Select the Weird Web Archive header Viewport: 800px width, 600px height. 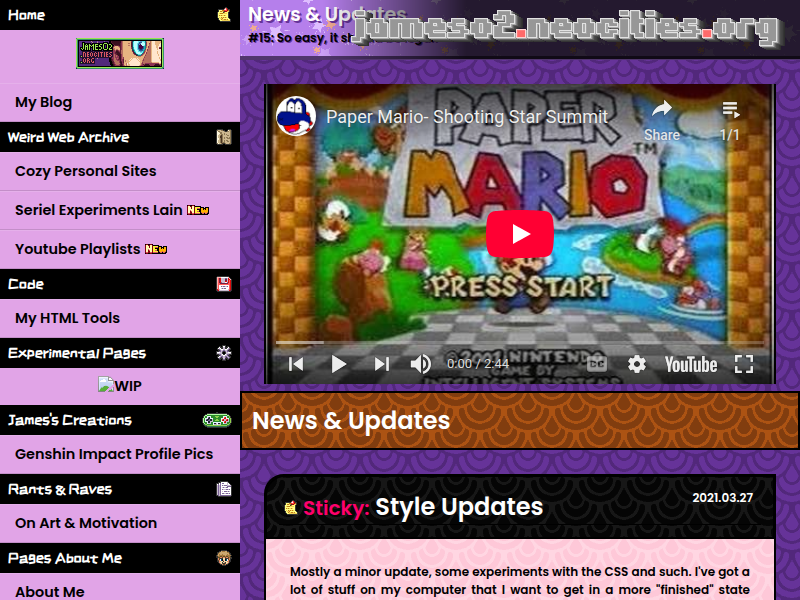point(120,137)
